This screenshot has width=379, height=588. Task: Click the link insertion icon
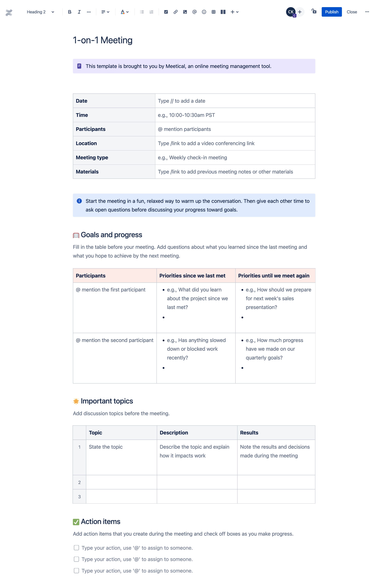[x=175, y=12]
